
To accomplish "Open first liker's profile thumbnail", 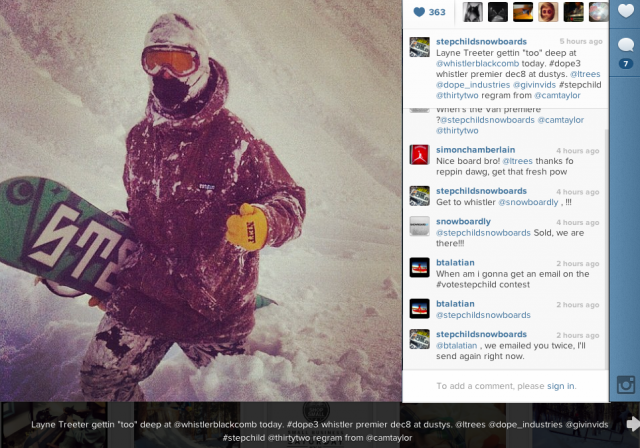I will pos(472,12).
